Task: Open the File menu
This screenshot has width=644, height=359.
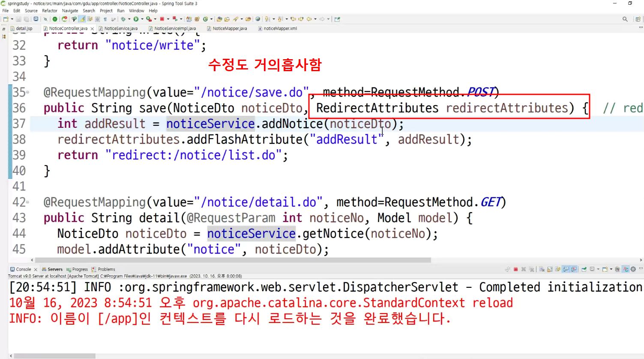Action: (6, 11)
